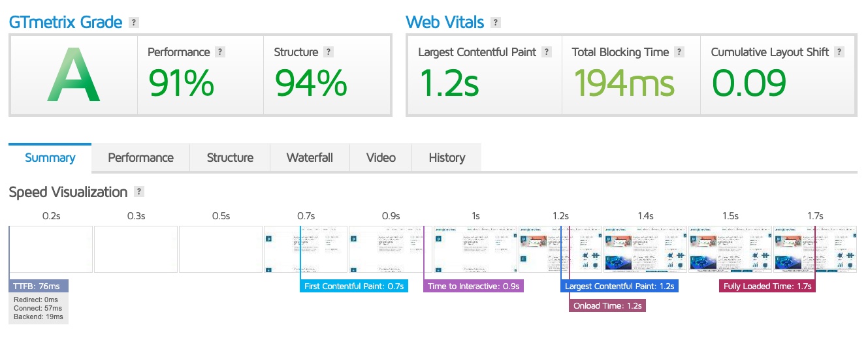868x340 pixels.
Task: Open the Structure tab
Action: [230, 157]
